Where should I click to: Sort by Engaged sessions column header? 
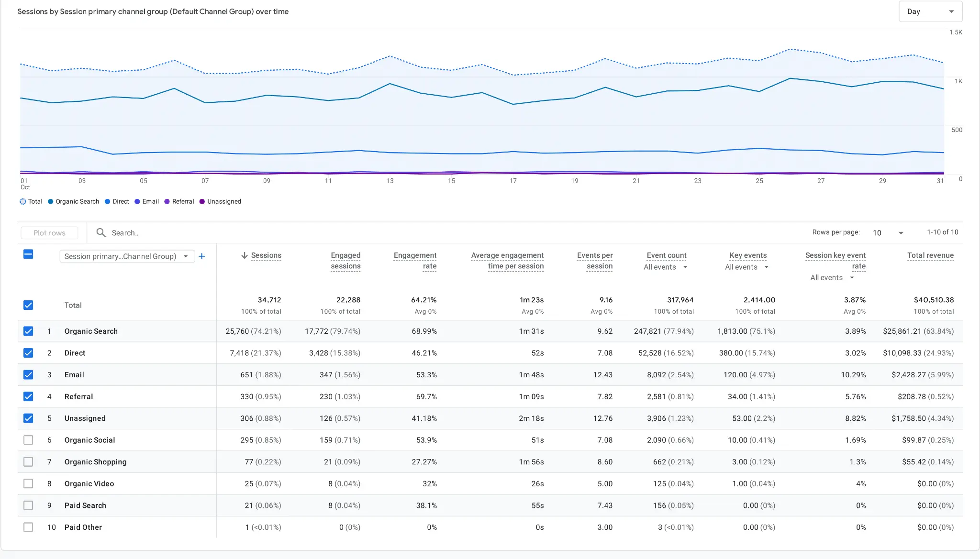pos(345,261)
